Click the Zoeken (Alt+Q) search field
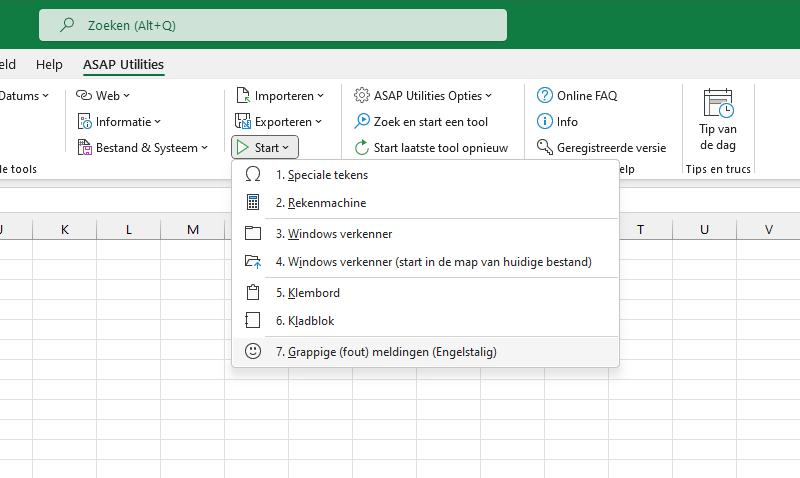The image size is (800, 478). [x=273, y=24]
